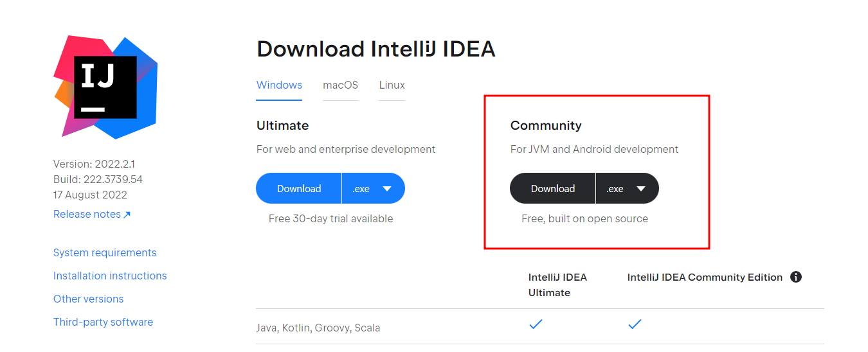
Task: Click the info icon beside Community Edition
Action: point(796,277)
